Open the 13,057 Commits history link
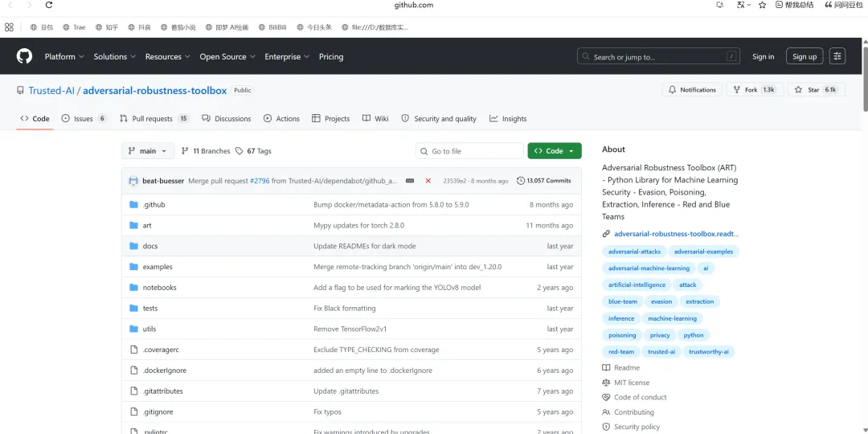868x434 pixels. (543, 181)
